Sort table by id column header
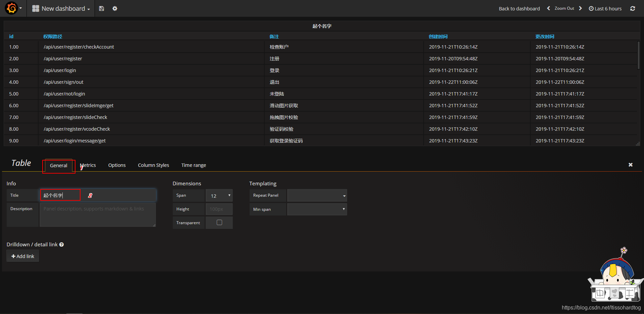This screenshot has height=314, width=644. pyautogui.click(x=11, y=37)
